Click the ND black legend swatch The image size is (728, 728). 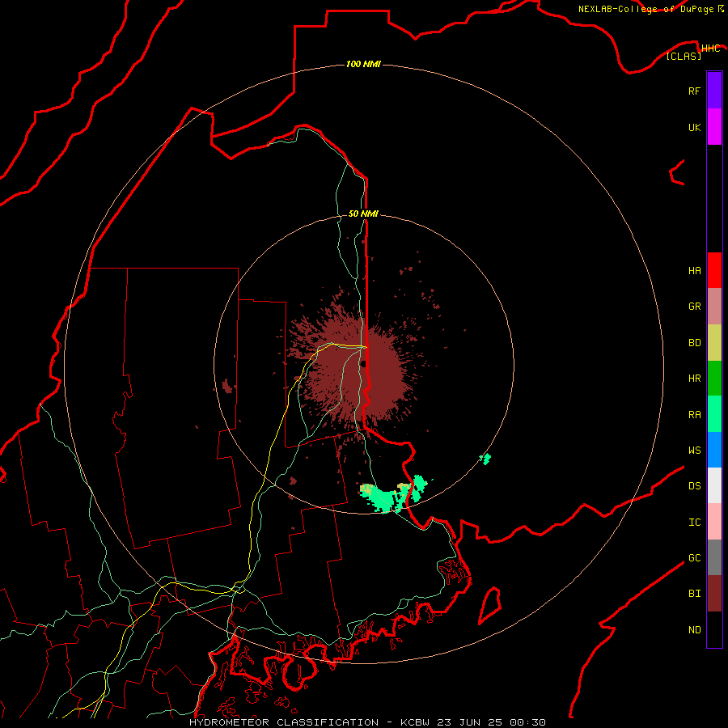pyautogui.click(x=714, y=629)
